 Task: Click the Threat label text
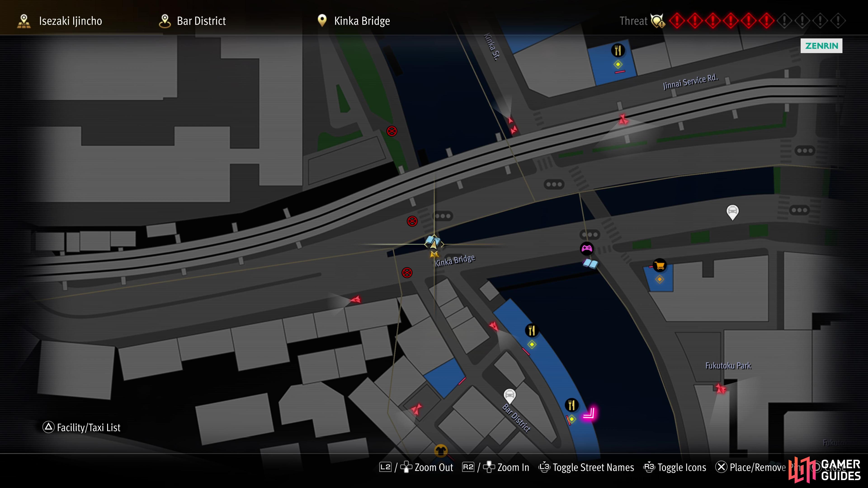coord(633,21)
